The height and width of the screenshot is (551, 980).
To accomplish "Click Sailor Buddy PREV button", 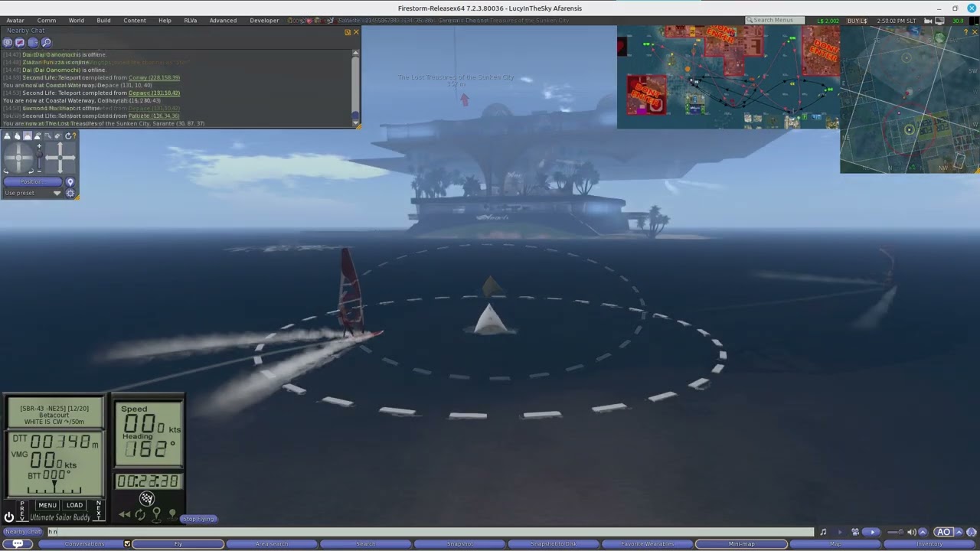I will [22, 510].
